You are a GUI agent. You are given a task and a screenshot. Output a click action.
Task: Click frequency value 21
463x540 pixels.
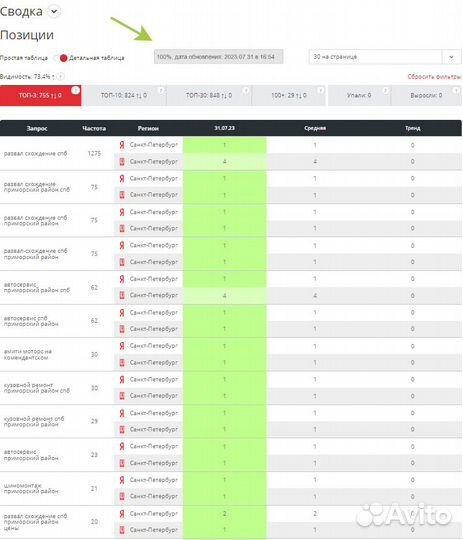pyautogui.click(x=94, y=488)
